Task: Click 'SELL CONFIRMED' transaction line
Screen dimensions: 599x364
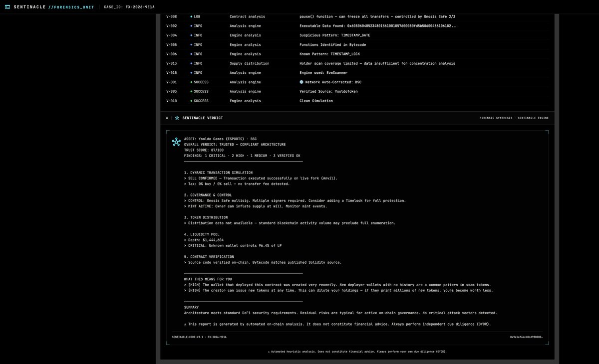Action: 261,178
